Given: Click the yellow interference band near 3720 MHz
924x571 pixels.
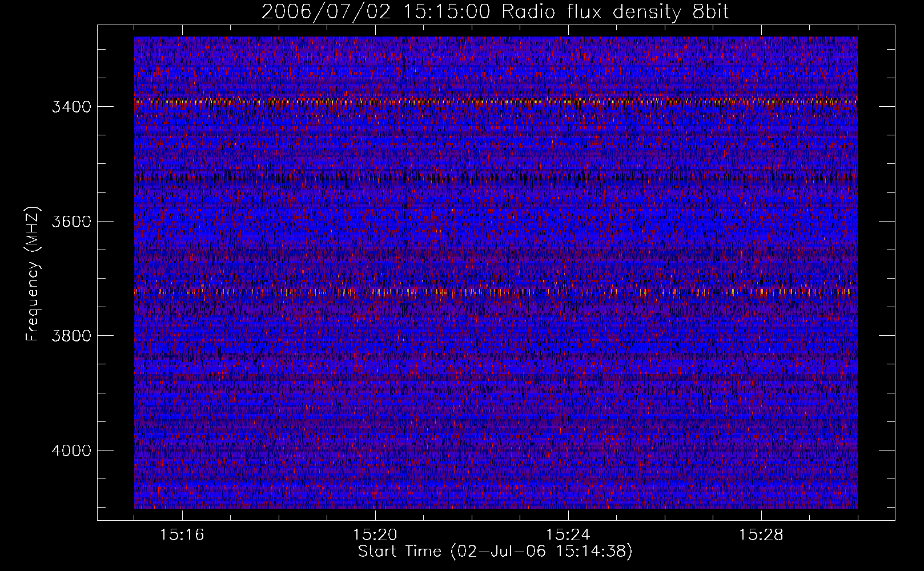Looking at the screenshot, I should (x=496, y=291).
